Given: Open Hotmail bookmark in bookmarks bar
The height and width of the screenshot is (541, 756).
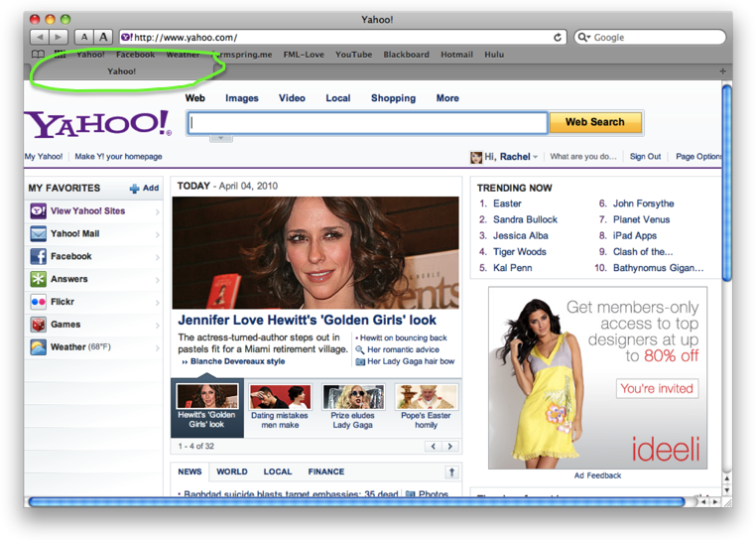Looking at the screenshot, I should (456, 55).
